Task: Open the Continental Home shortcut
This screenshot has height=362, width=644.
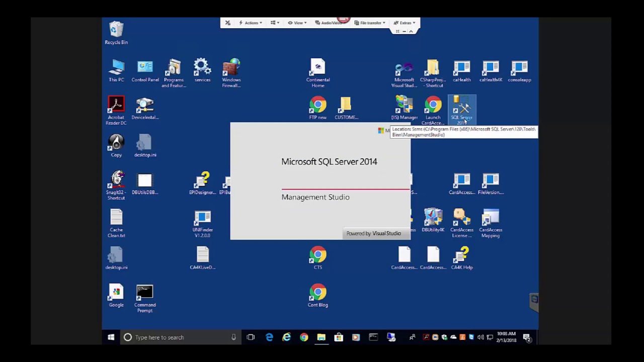Action: pyautogui.click(x=318, y=73)
